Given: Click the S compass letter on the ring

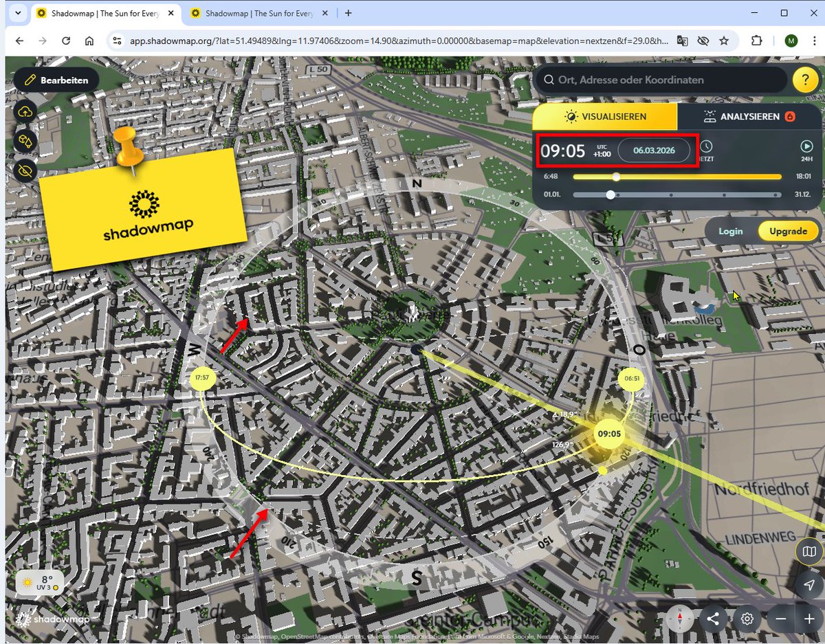Looking at the screenshot, I should pos(416,578).
